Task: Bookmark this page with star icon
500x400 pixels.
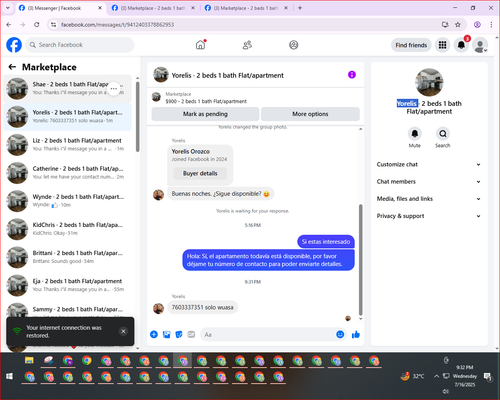Action: [458, 25]
